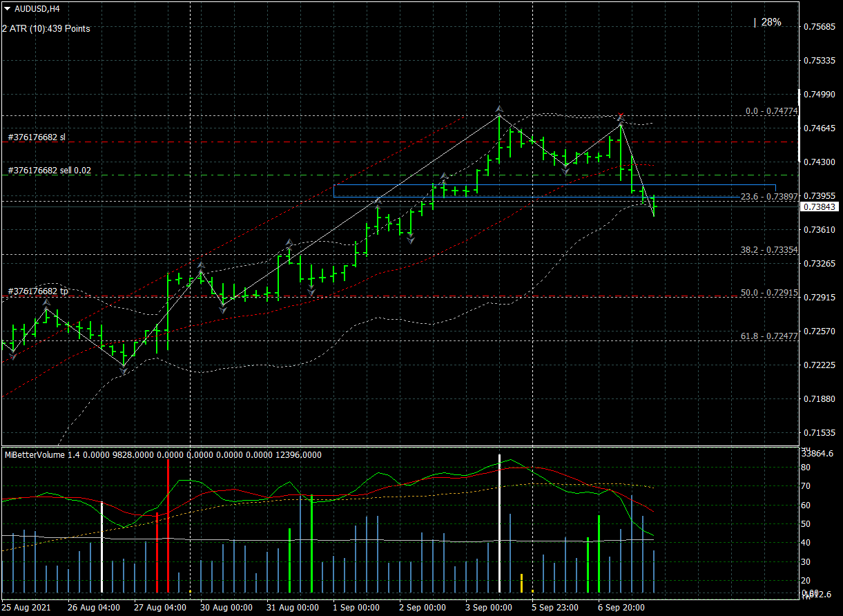
Task: Select the tallest red MiBetterVolume bar
Action: click(168, 525)
